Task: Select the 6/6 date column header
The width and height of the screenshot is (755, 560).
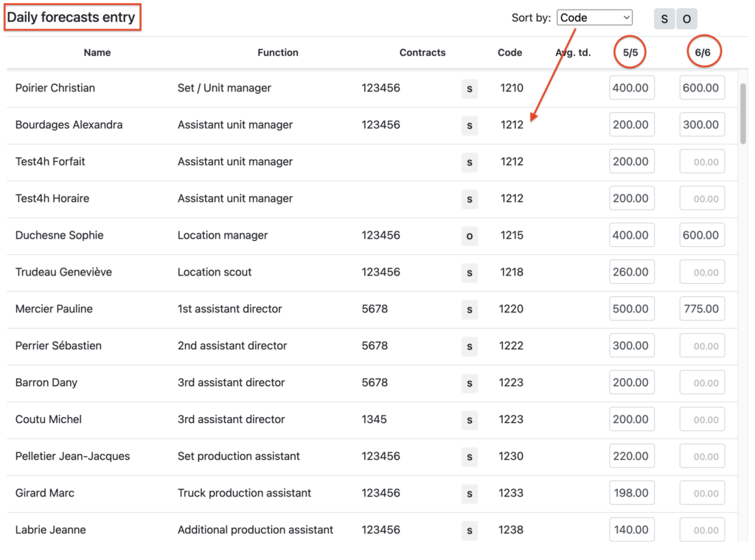Action: click(703, 52)
